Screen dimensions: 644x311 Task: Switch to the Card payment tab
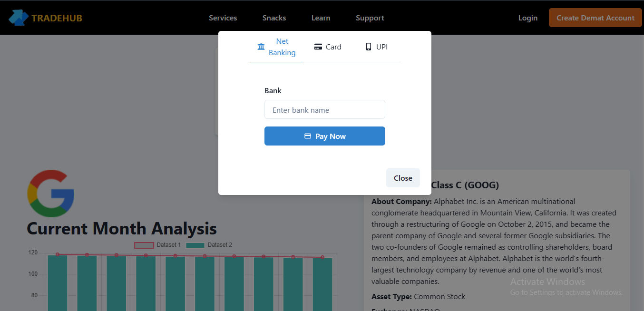pyautogui.click(x=328, y=47)
